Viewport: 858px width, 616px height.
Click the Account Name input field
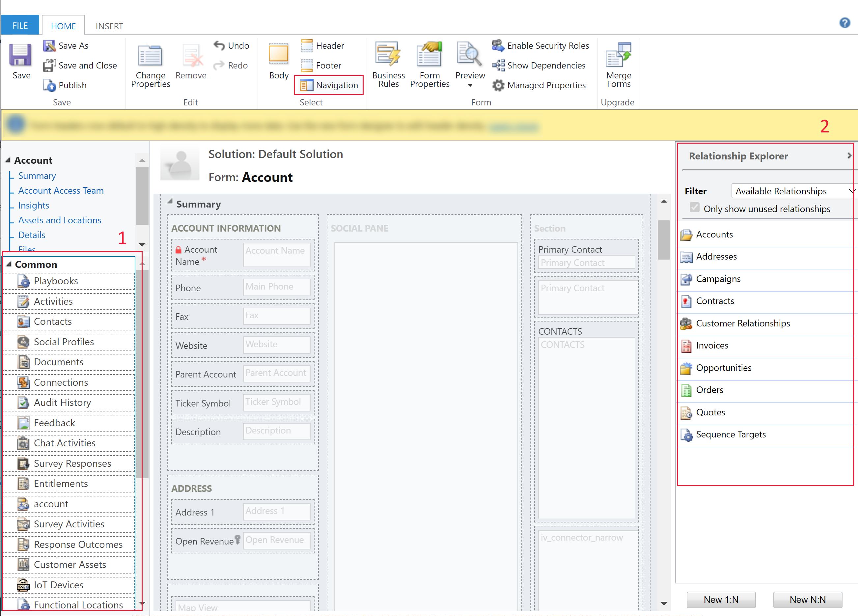pos(276,256)
